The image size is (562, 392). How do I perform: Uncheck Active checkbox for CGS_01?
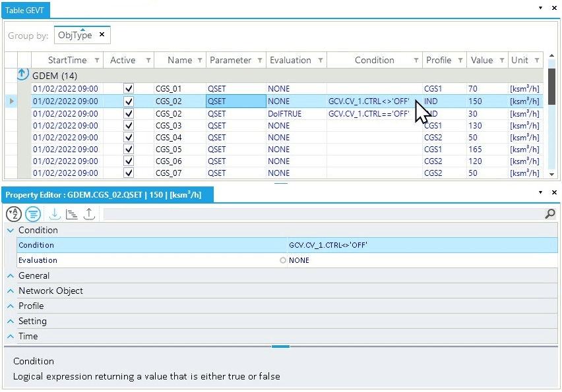coord(129,89)
